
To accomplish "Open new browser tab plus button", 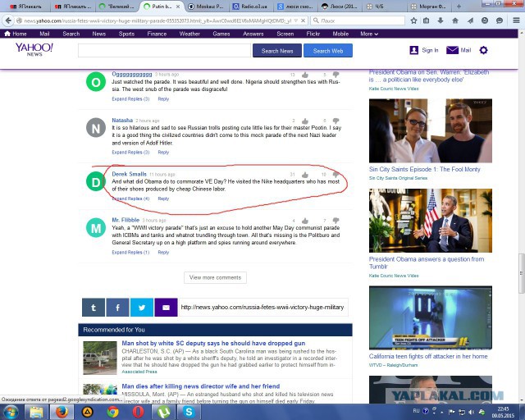I will pyautogui.click(x=459, y=7).
